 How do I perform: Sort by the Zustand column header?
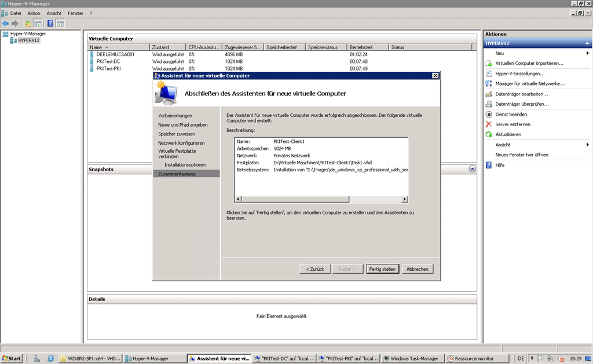pyautogui.click(x=168, y=47)
